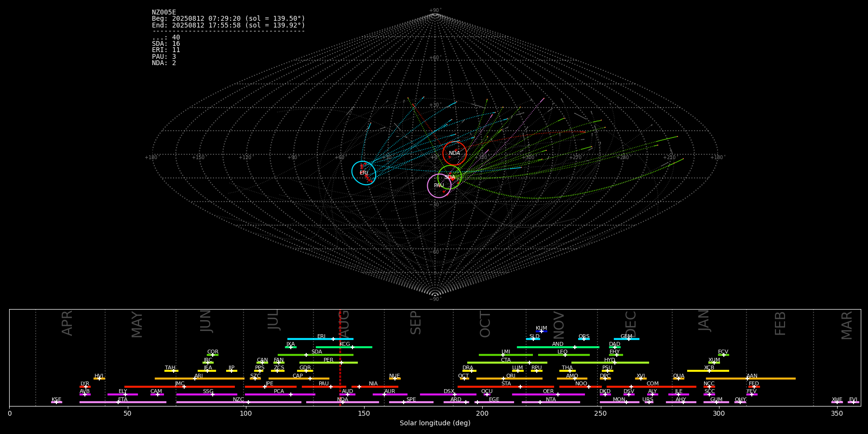Click the ORI shower label
The image size is (868, 434).
511,376
